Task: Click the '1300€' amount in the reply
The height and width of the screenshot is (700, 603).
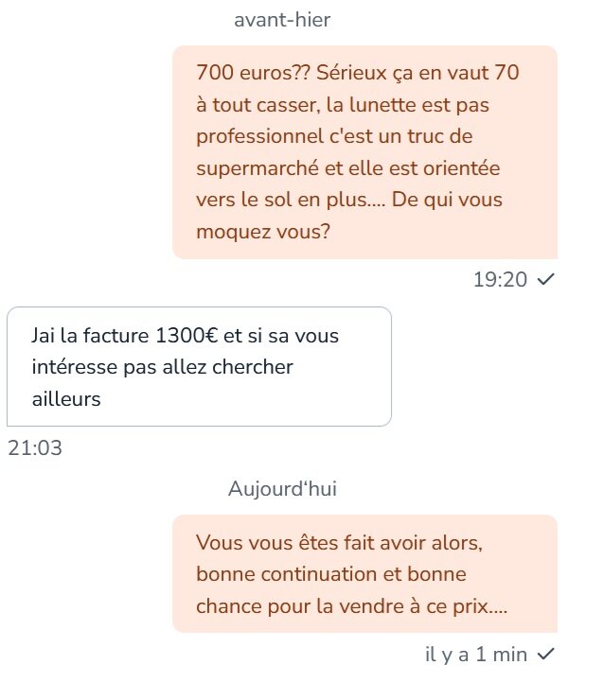Action: pos(186,335)
